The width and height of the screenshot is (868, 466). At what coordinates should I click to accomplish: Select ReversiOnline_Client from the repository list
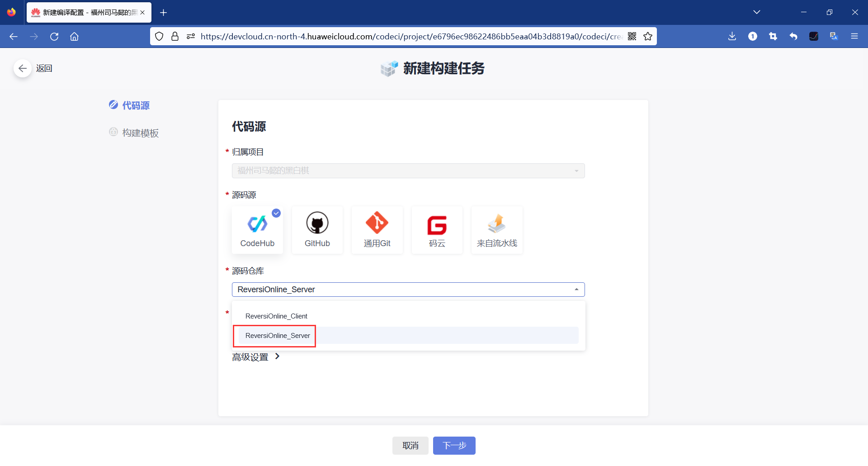276,316
